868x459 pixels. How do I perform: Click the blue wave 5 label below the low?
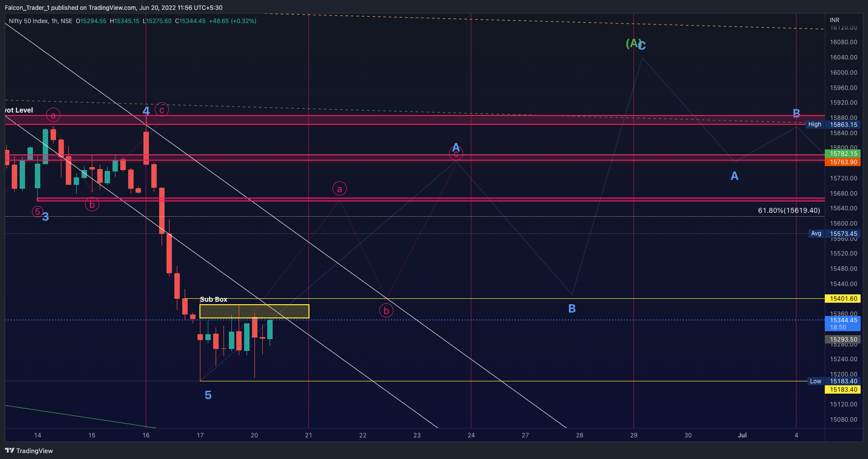coord(208,395)
